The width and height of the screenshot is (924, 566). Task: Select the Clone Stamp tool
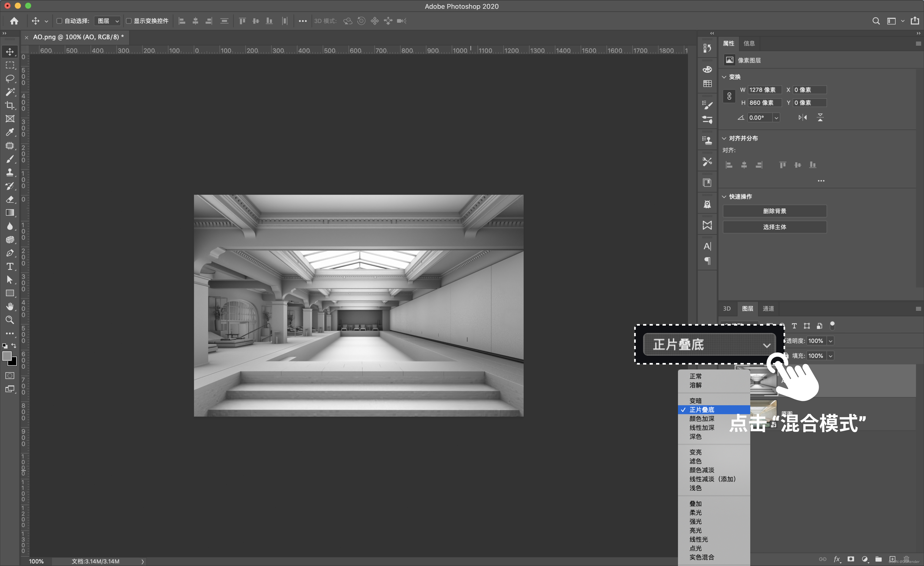point(10,172)
